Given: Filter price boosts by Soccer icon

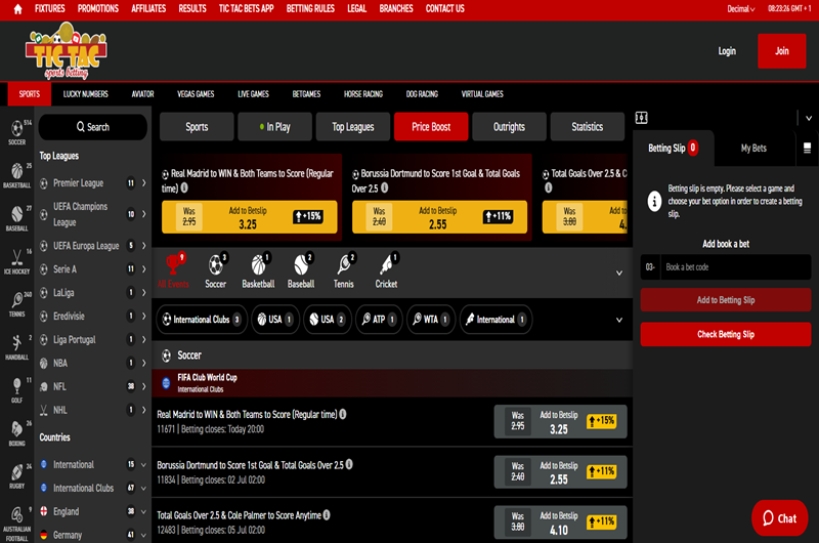Looking at the screenshot, I should 215,270.
